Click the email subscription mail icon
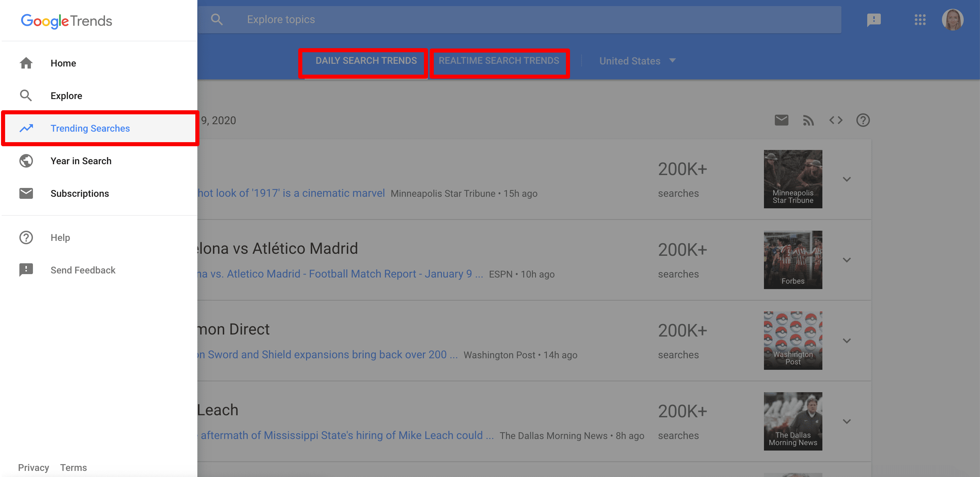This screenshot has width=980, height=477. (781, 121)
